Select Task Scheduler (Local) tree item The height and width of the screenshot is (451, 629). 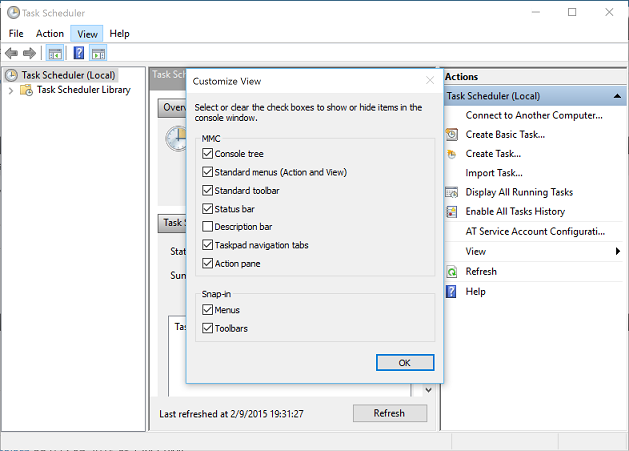point(68,75)
